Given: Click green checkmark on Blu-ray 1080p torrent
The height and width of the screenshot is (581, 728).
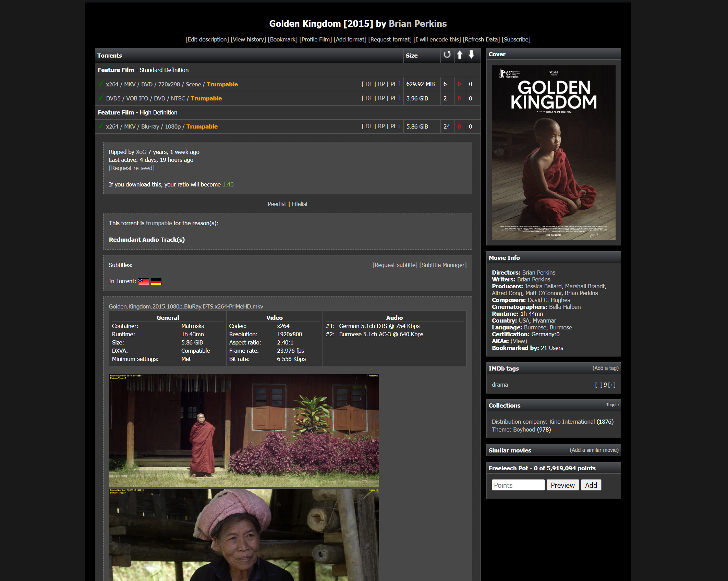Looking at the screenshot, I should tap(101, 126).
